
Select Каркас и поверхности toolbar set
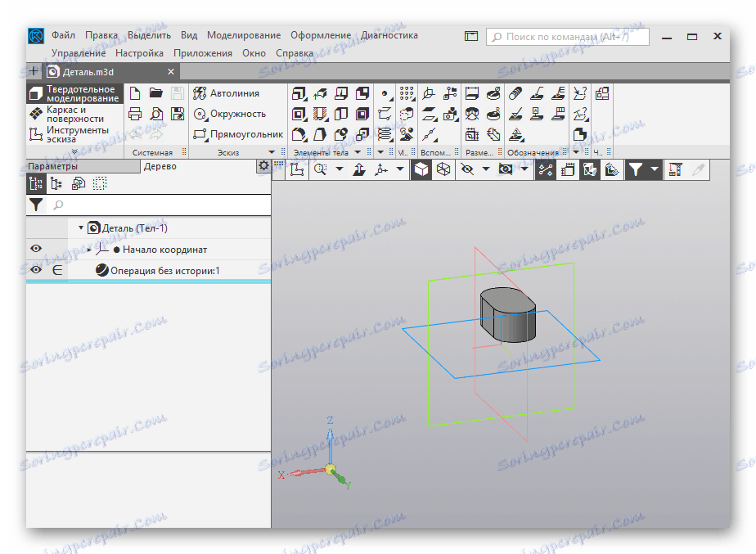click(x=75, y=115)
